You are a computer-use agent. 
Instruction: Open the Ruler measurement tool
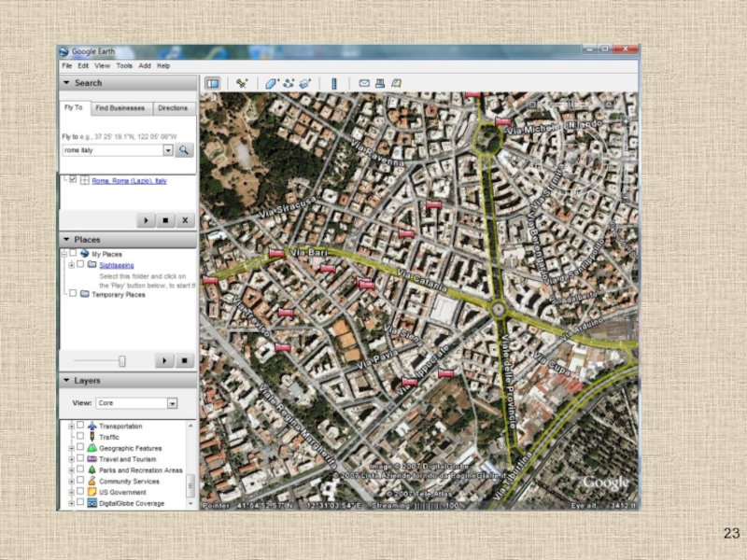(334, 83)
